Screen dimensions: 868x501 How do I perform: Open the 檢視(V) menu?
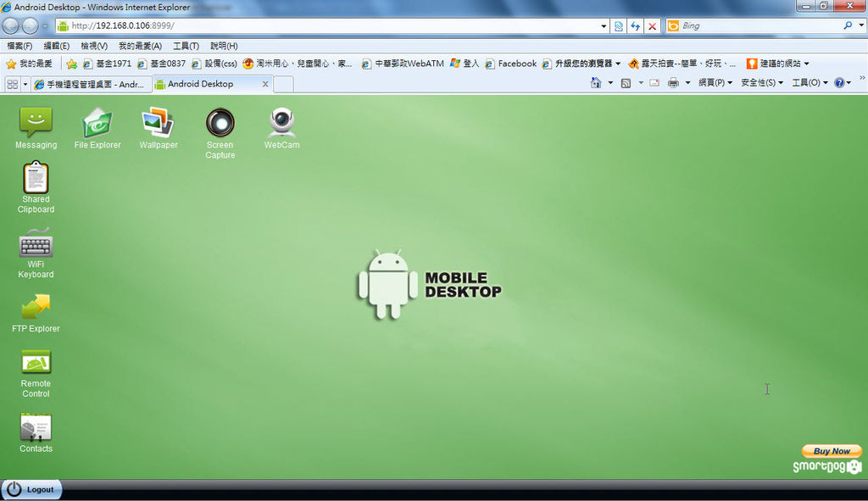point(94,46)
